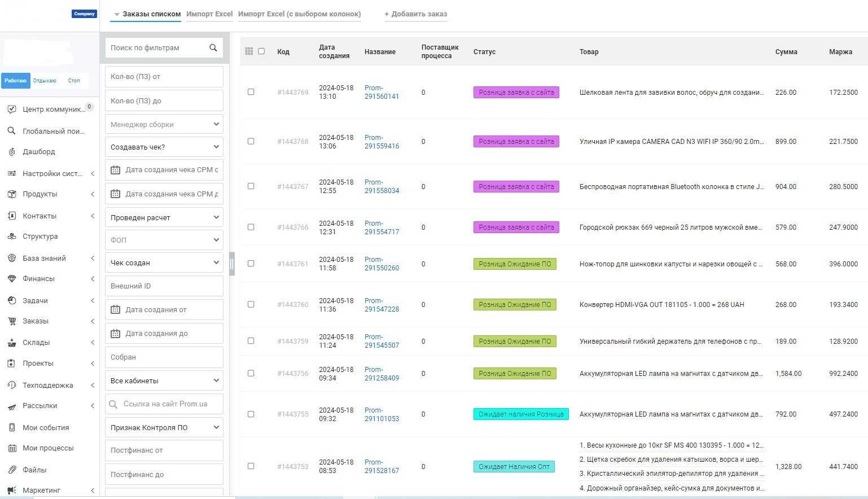Click the Company logo badge
Image resolution: width=868 pixels, height=499 pixels.
84,14
